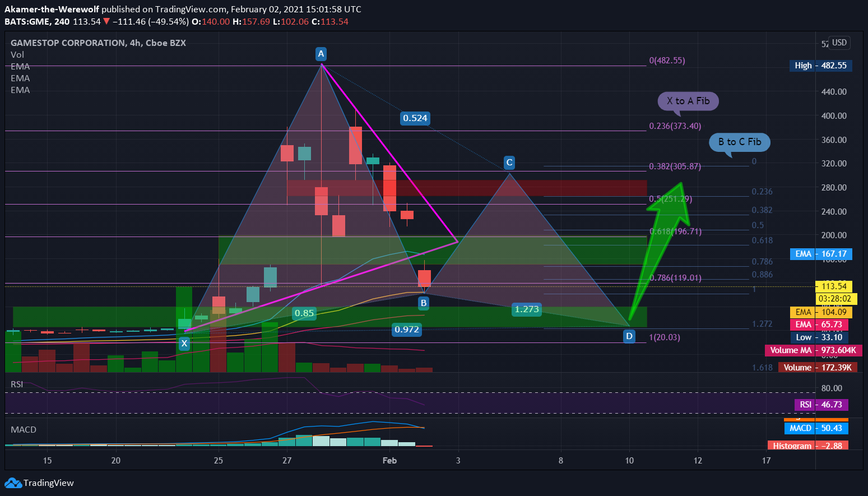Click the EMA 167.17 price label

821,254
